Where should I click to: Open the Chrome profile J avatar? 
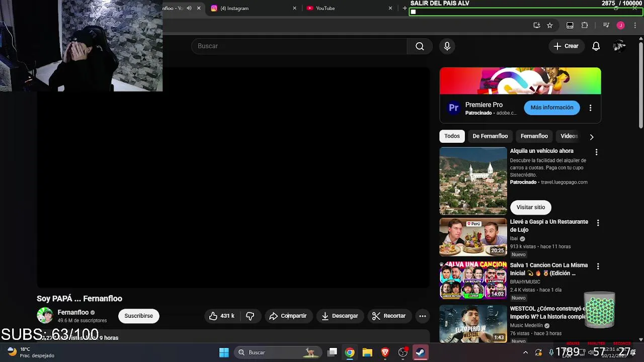coord(620,25)
